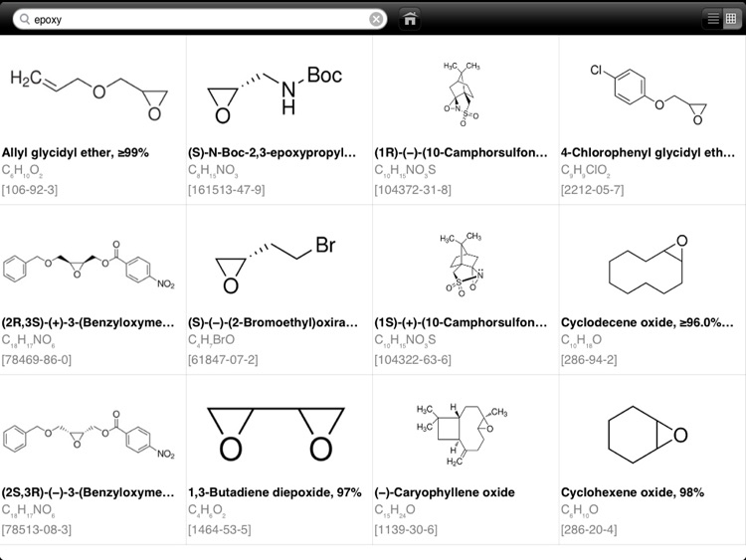
Task: Select (1S)-(+)-(10-Camphorsulfonyl) structure image
Action: [463, 265]
